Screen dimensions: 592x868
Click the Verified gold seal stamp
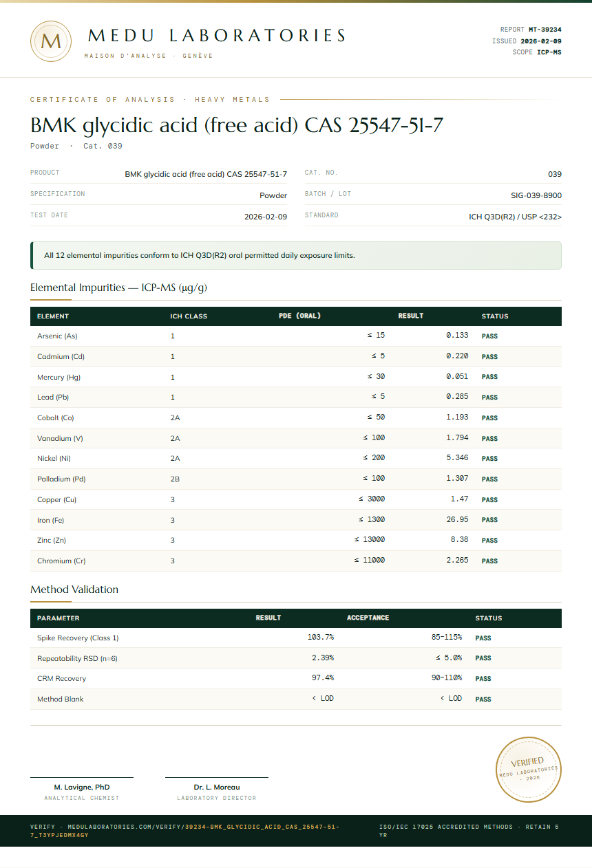coord(529,769)
